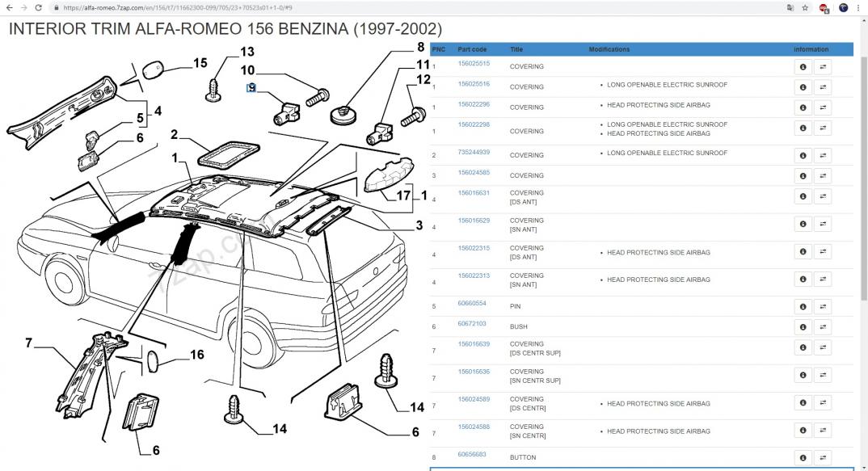The height and width of the screenshot is (471, 868).
Task: Open part code link 60656683
Action: (472, 454)
